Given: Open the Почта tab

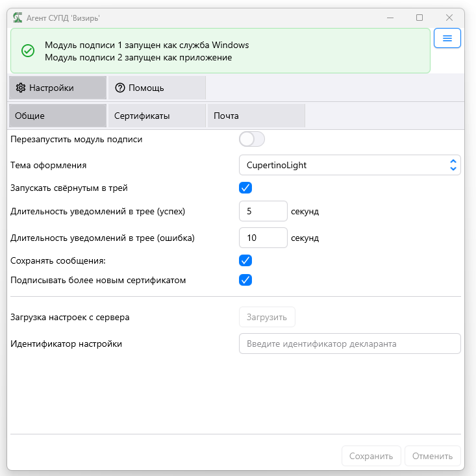Looking at the screenshot, I should pyautogui.click(x=257, y=116).
